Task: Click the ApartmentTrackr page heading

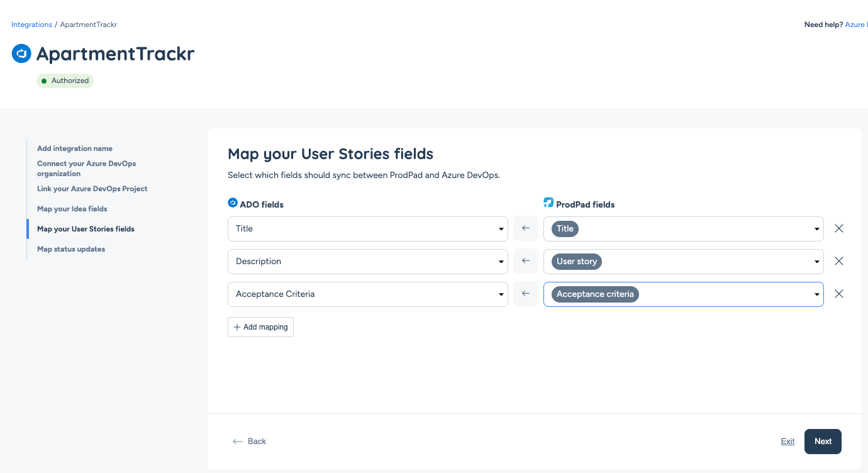Action: (116, 54)
